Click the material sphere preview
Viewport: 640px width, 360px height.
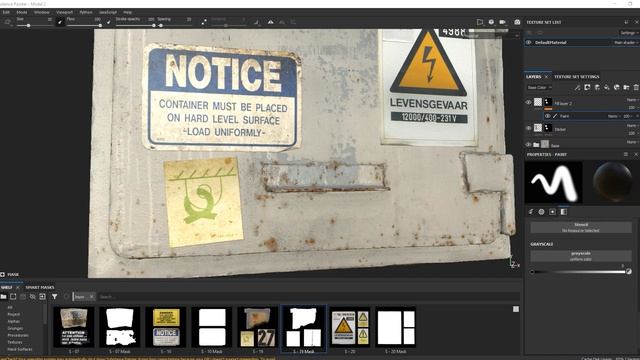612,182
